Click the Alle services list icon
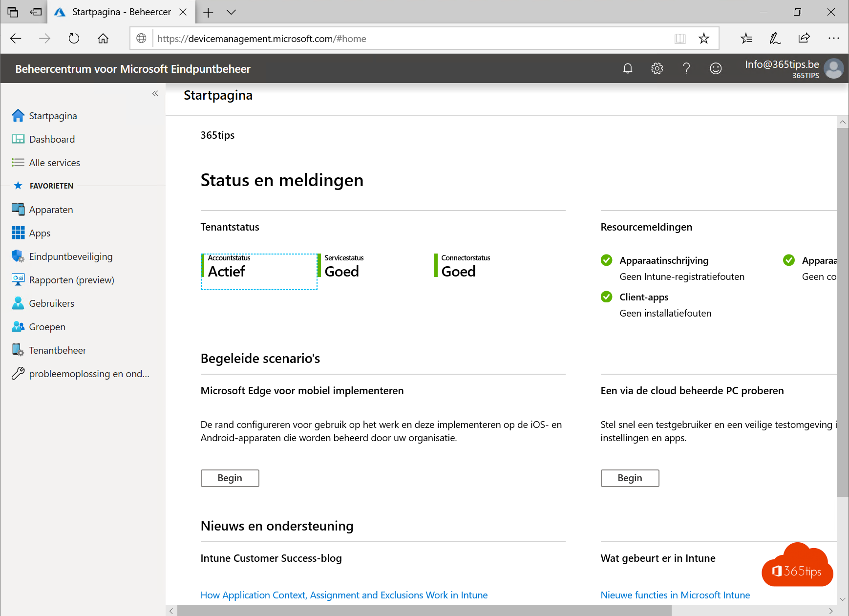This screenshot has width=849, height=616. 18,163
